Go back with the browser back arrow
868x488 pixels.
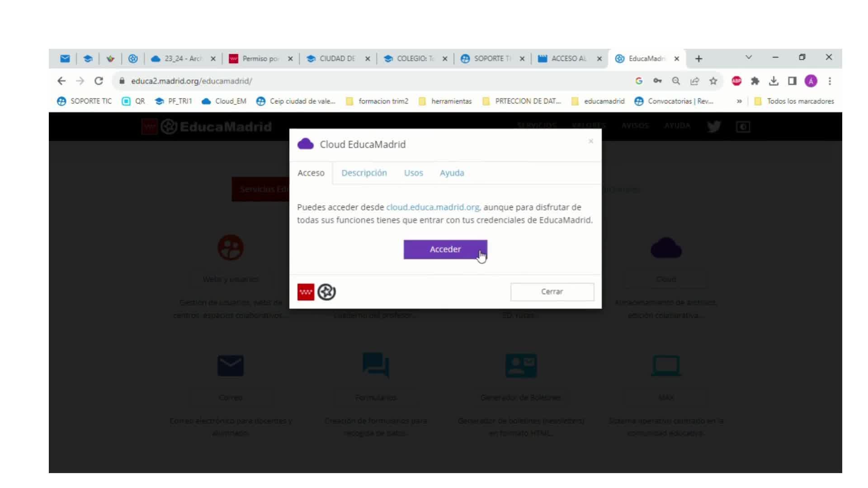61,81
